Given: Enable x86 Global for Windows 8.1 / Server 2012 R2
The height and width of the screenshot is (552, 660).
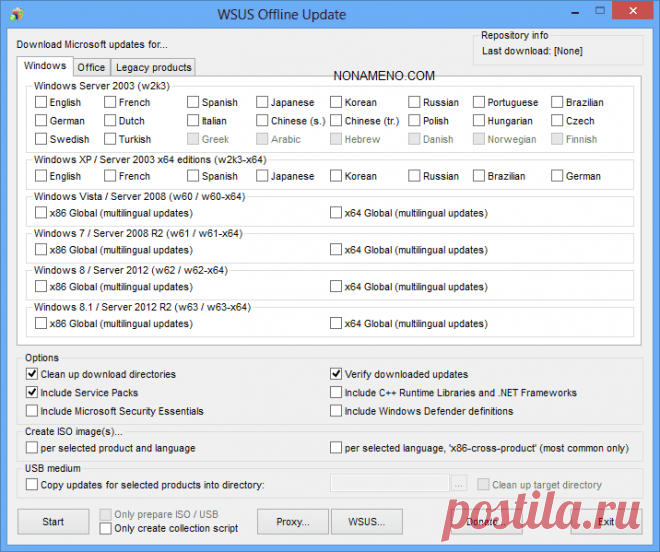Looking at the screenshot, I should [x=41, y=323].
